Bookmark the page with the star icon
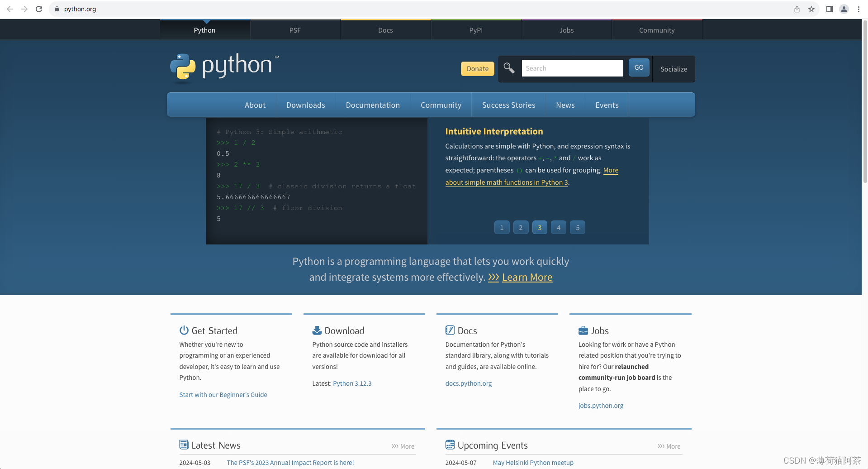 click(811, 9)
